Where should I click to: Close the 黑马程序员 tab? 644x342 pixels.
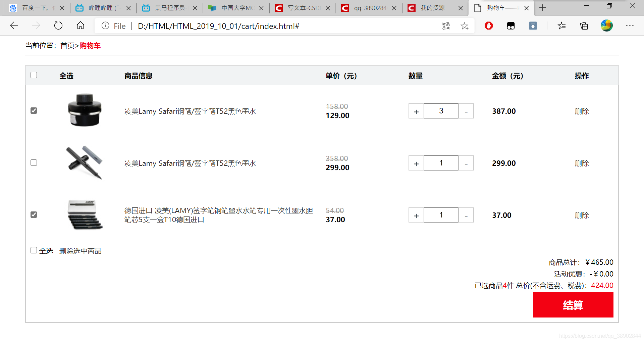[195, 8]
